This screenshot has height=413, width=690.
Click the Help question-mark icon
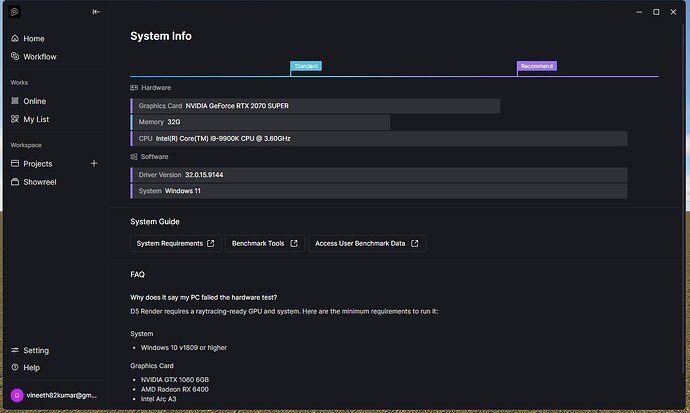pos(15,367)
